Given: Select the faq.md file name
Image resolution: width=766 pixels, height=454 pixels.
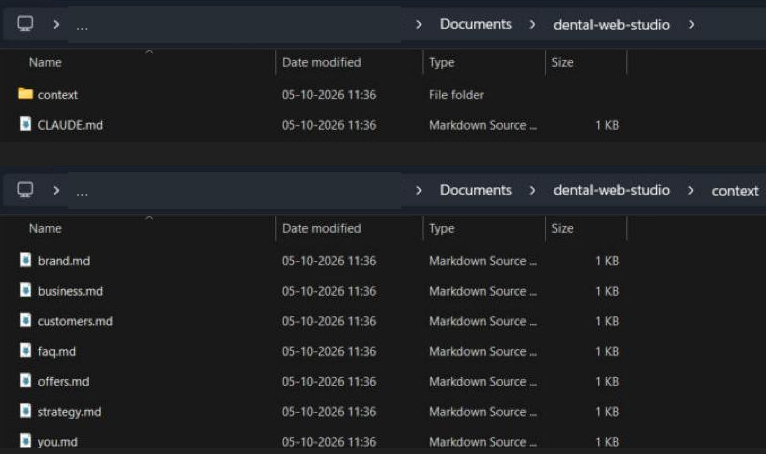Looking at the screenshot, I should tap(57, 351).
